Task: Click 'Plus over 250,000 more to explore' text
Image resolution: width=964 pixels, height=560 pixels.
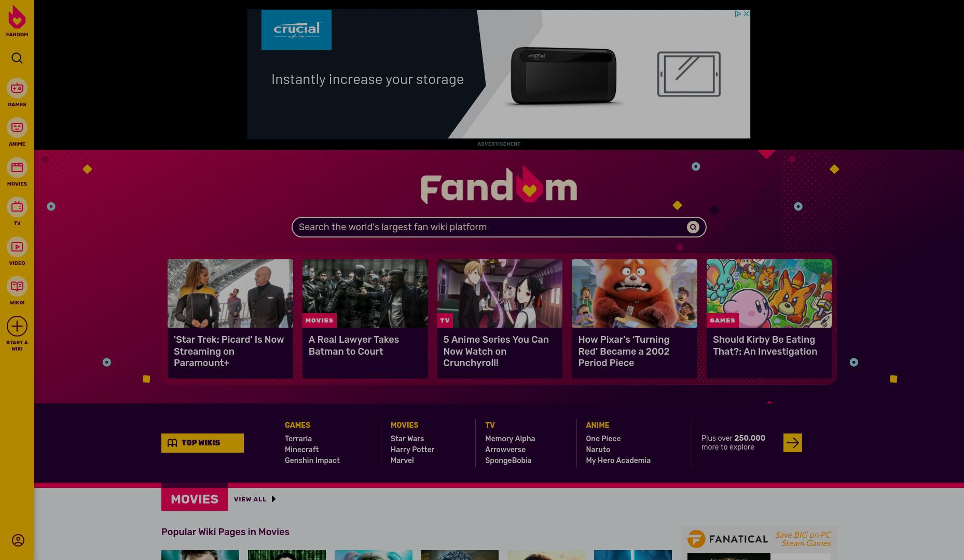Action: 733,442
